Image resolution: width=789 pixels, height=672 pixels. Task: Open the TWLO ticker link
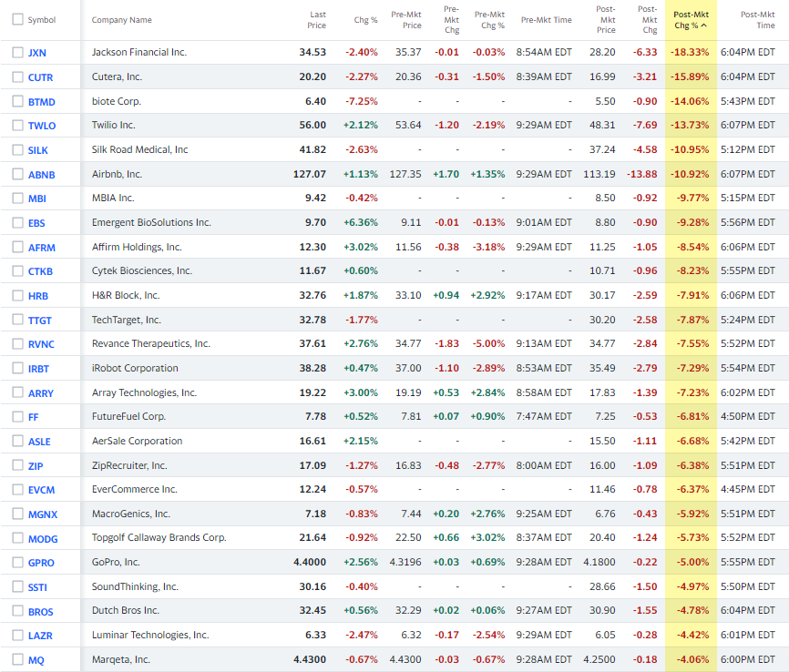42,126
